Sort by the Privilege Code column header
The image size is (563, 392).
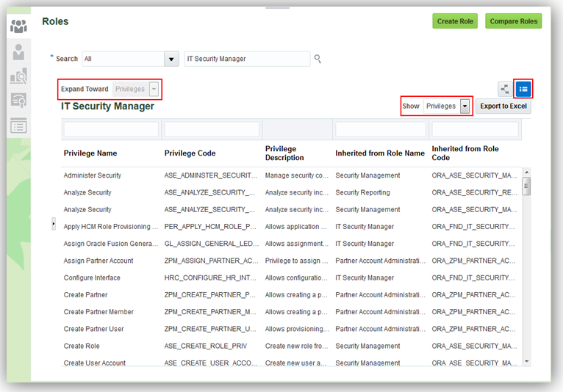(189, 153)
